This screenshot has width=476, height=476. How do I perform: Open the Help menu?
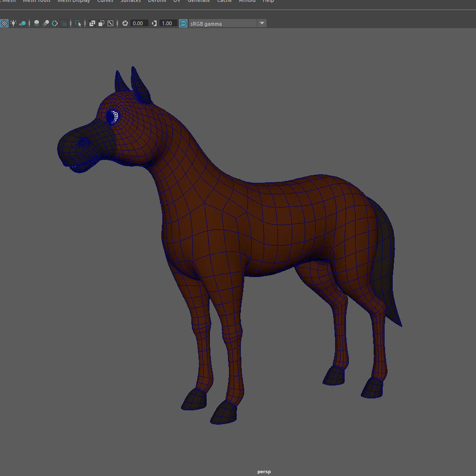coord(268,1)
